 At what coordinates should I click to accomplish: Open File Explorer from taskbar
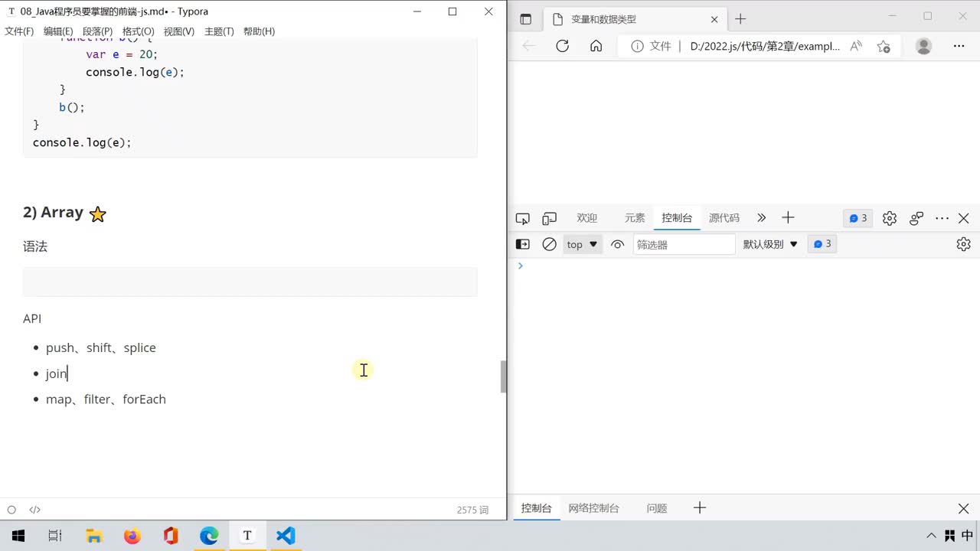click(x=93, y=536)
